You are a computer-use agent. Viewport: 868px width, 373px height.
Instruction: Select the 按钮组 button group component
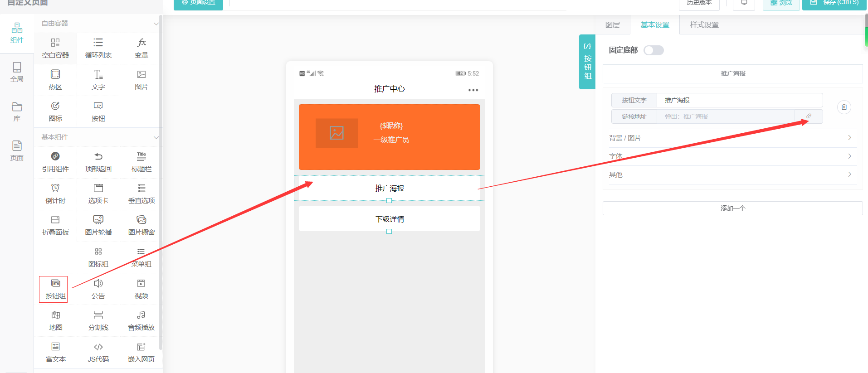click(x=55, y=289)
